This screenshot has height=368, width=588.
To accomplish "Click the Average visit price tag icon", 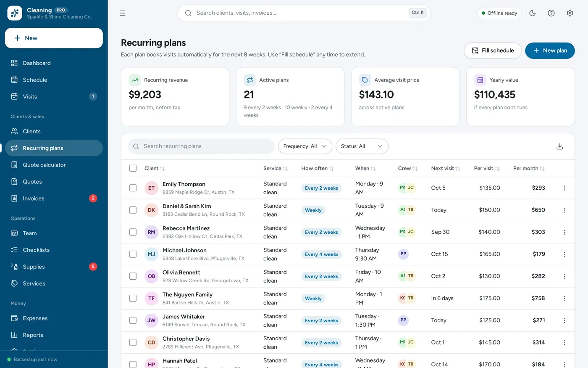I will click(x=365, y=80).
